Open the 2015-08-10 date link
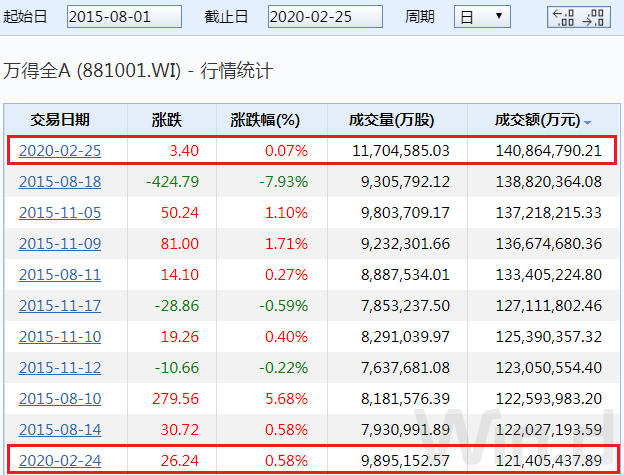 coord(60,399)
